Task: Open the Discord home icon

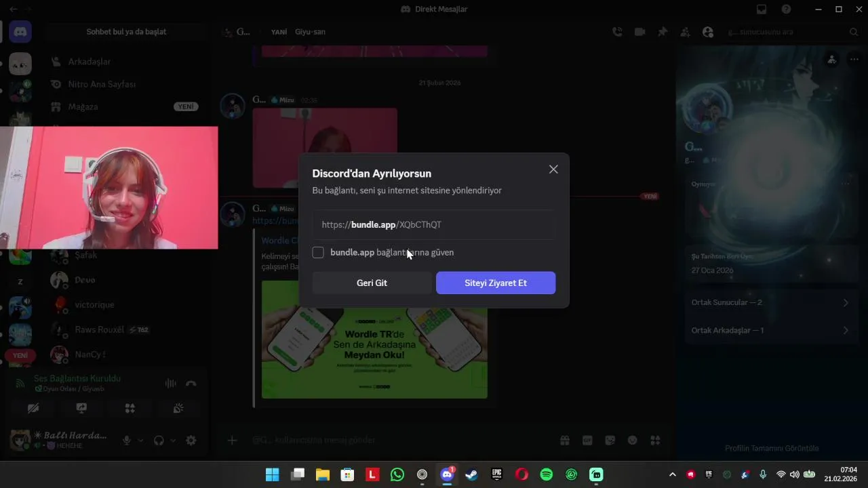Action: pos(20,32)
